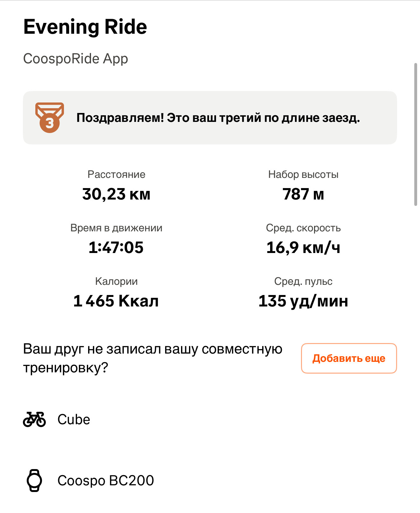The image size is (420, 513).
Task: Tap the Добавить еще button
Action: tap(349, 358)
